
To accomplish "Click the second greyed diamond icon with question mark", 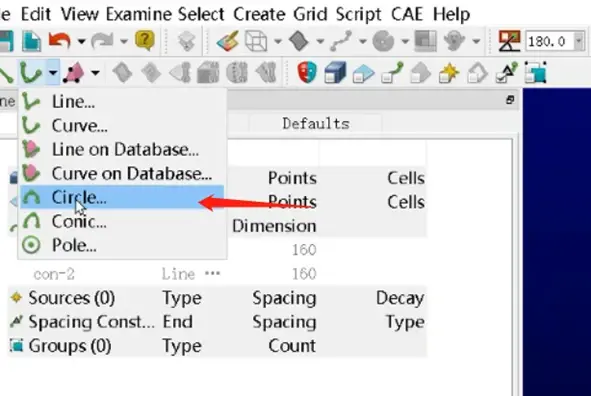I will (x=151, y=72).
